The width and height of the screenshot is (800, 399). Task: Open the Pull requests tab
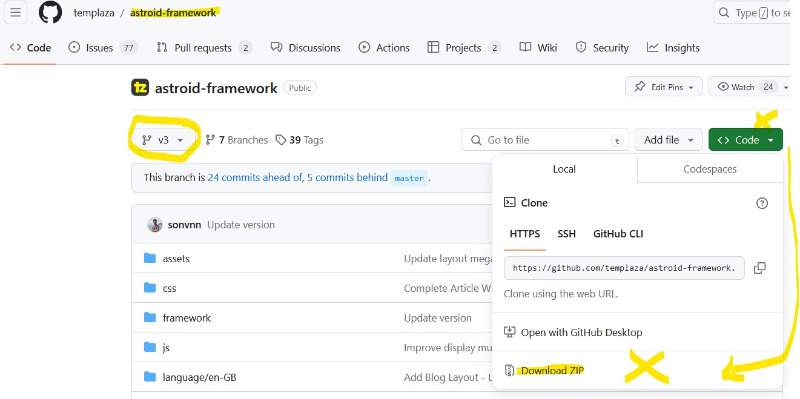[204, 48]
